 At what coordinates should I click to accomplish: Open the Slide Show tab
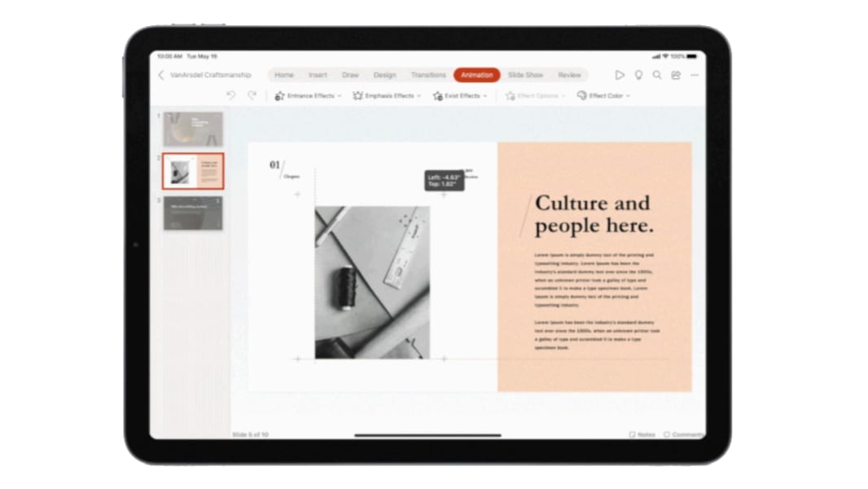525,75
